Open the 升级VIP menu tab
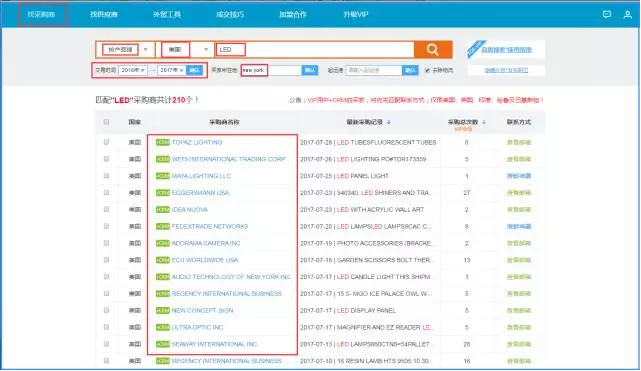The width and height of the screenshot is (641, 371). (x=356, y=14)
